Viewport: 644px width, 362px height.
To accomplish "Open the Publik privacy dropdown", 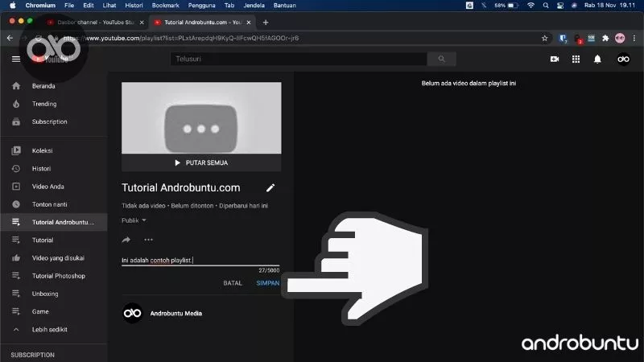I will pyautogui.click(x=134, y=220).
